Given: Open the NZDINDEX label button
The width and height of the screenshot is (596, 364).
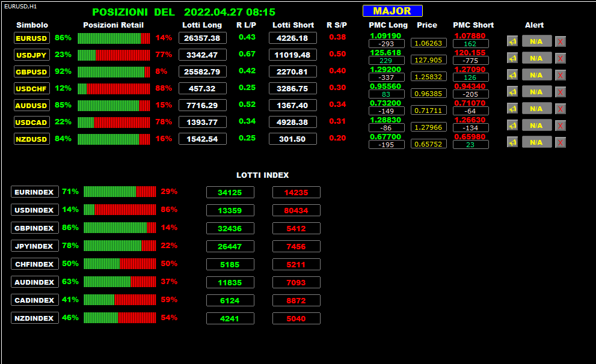Looking at the screenshot, I should click(35, 318).
